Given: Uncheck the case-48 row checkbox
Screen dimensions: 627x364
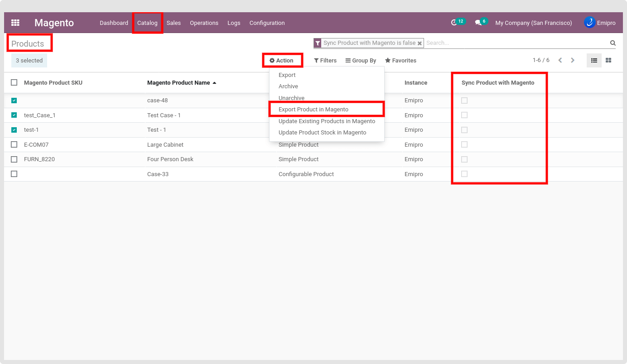Looking at the screenshot, I should point(14,101).
